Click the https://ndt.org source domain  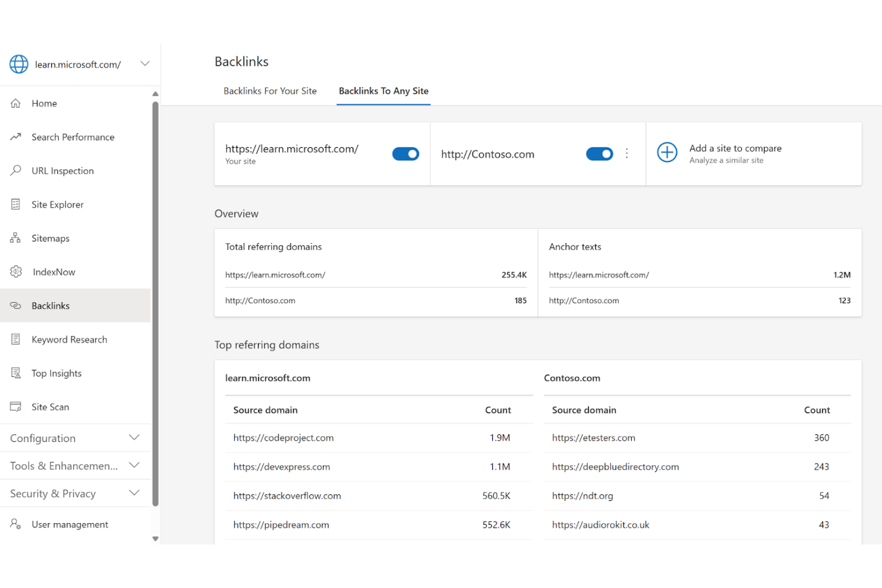[583, 496]
